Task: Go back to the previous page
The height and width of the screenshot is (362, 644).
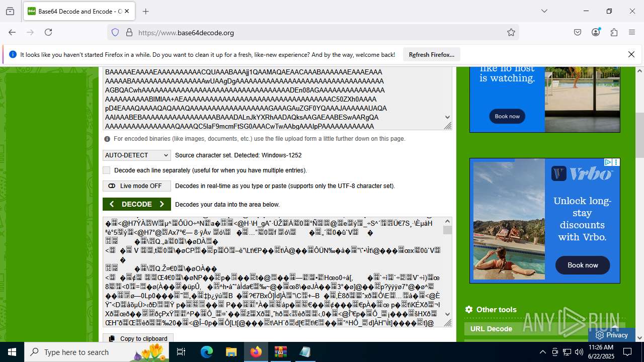Action: point(12,32)
